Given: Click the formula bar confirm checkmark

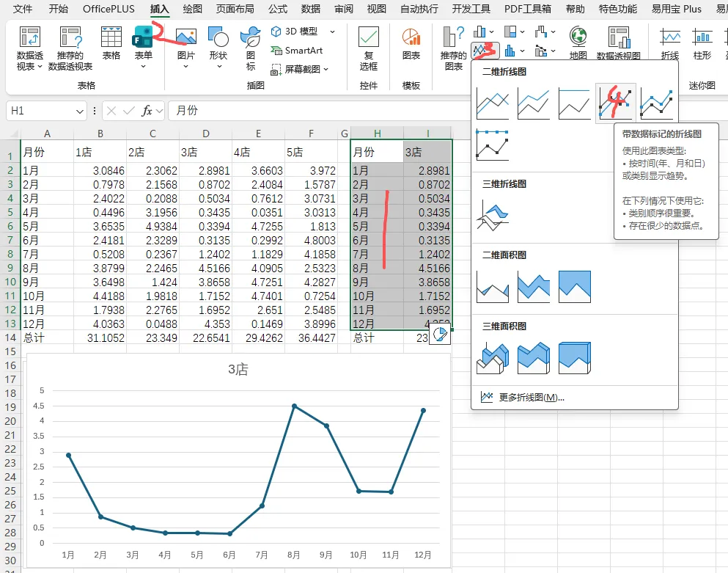Looking at the screenshot, I should tap(128, 111).
